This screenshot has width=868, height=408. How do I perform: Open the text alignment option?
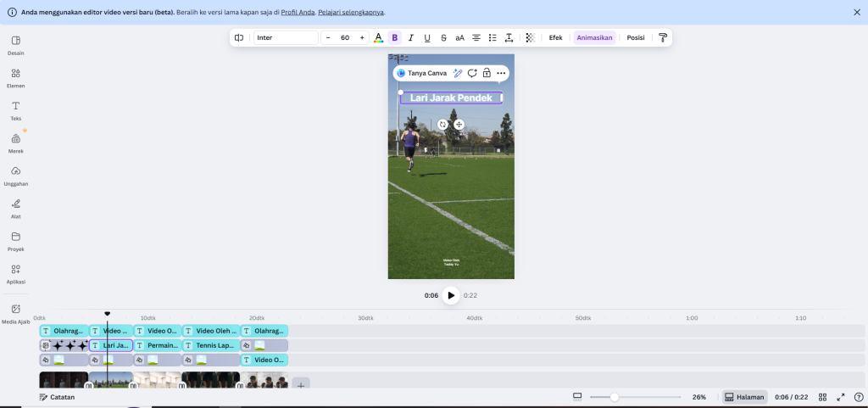click(476, 37)
